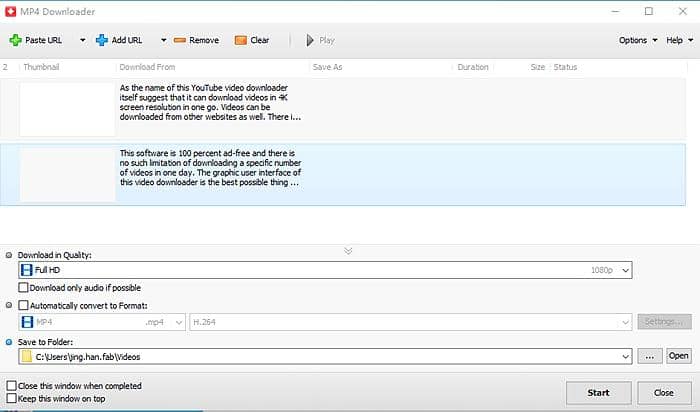Open the Options menu
The image size is (700, 412).
click(x=638, y=40)
